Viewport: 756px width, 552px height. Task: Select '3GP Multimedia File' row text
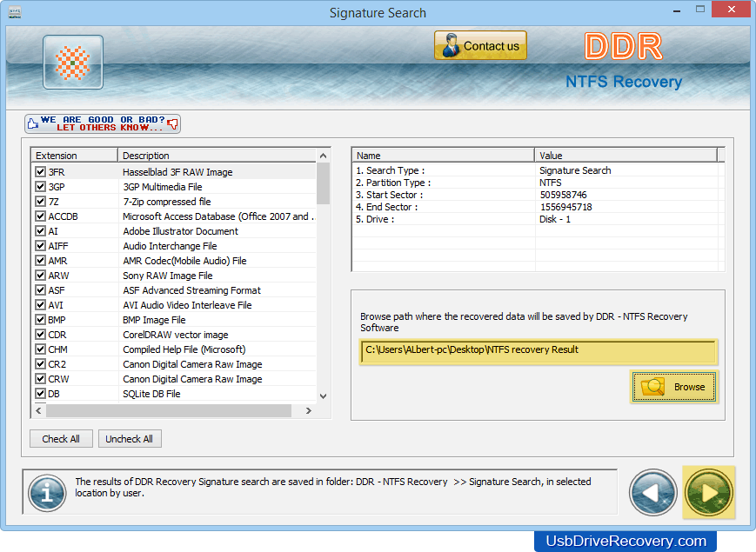163,187
